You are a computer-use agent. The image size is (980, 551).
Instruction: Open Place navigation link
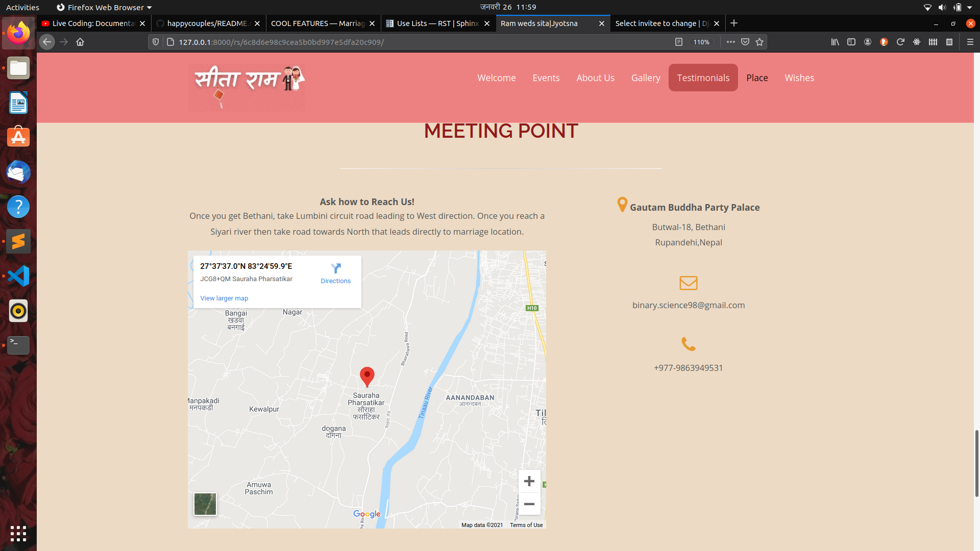click(757, 78)
